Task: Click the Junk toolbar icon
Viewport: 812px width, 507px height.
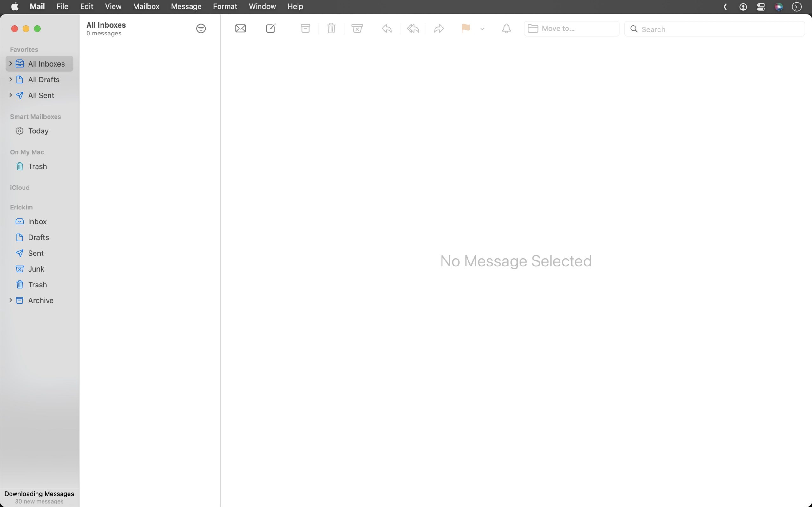Action: 357,29
